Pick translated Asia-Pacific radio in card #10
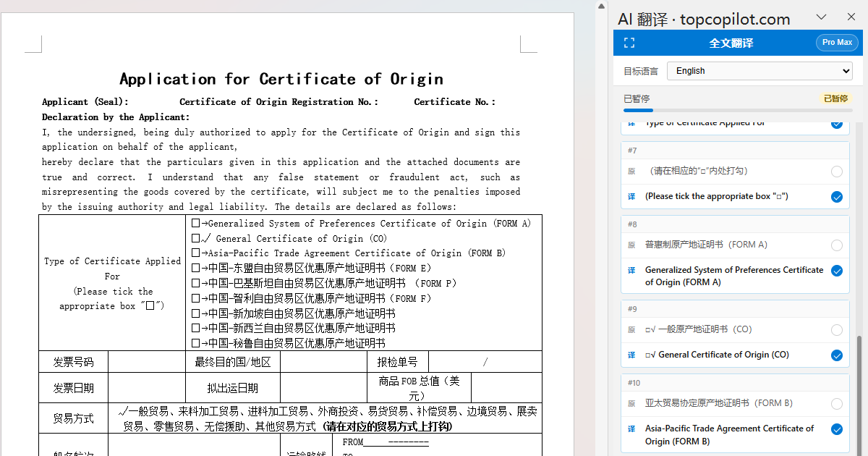The image size is (868, 456). point(837,429)
